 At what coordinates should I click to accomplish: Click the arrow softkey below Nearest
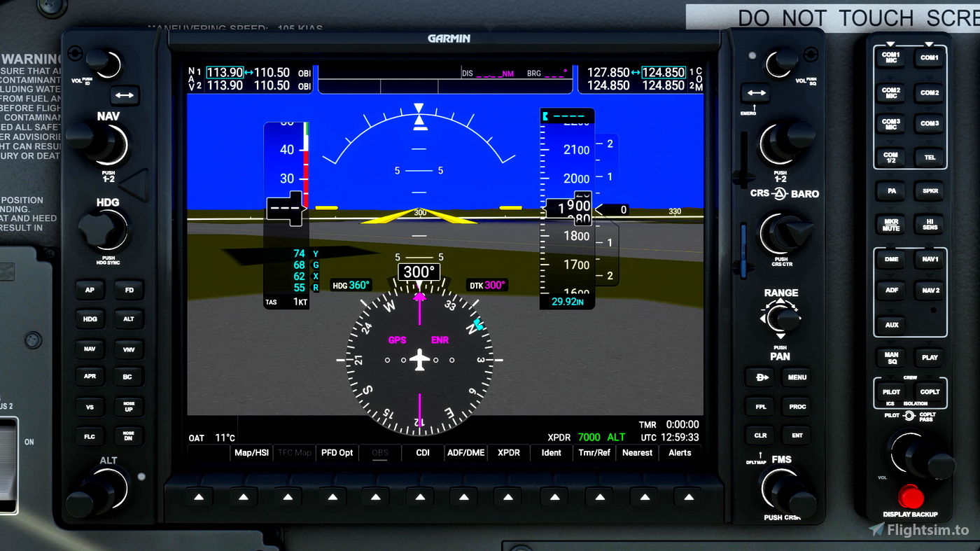(644, 497)
